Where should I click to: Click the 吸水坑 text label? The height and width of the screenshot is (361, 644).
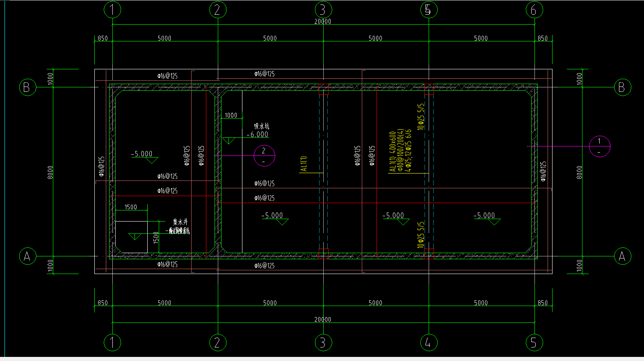[261, 126]
